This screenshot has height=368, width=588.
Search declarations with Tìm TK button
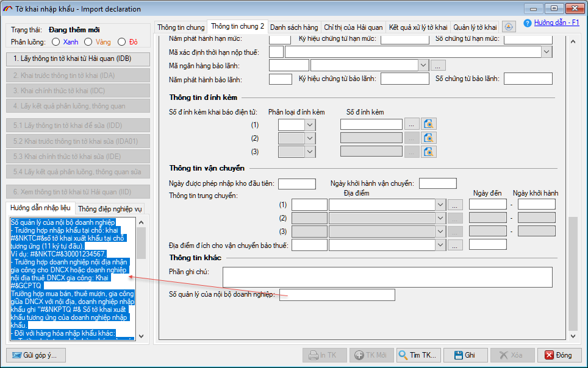(x=418, y=355)
